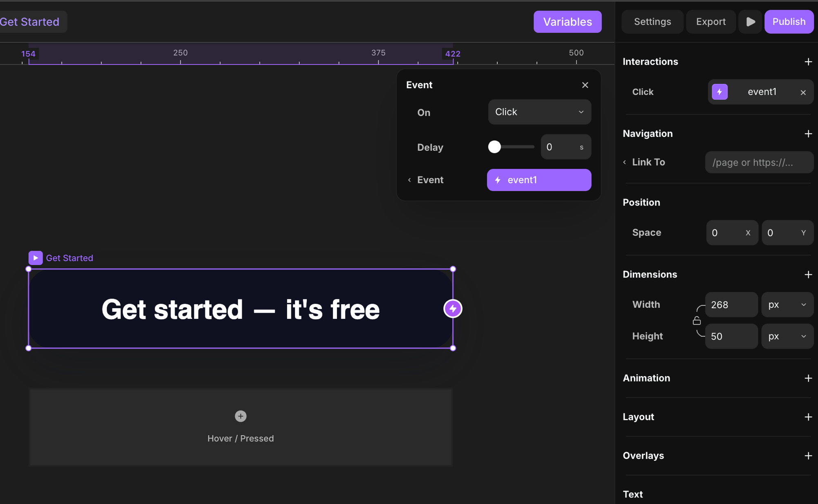Open Settings
Image resolution: width=818 pixels, height=504 pixels.
[652, 22]
